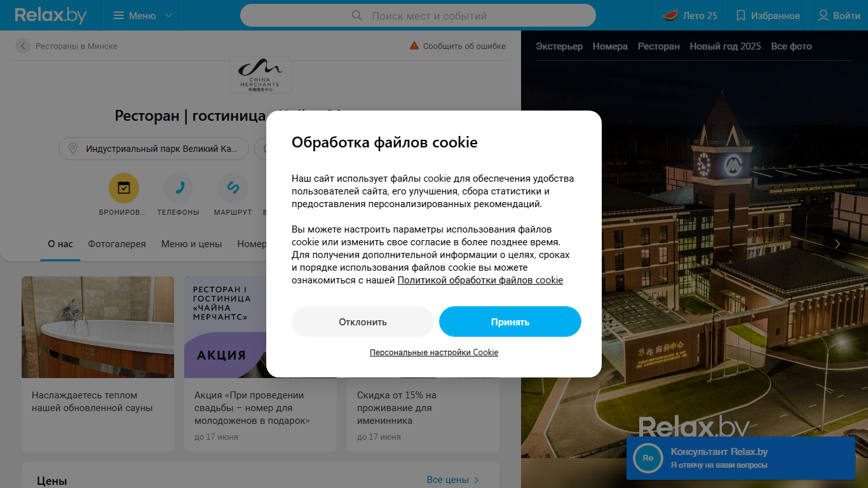Image resolution: width=868 pixels, height=488 pixels.
Task: Click Войти to sign in
Action: point(839,15)
